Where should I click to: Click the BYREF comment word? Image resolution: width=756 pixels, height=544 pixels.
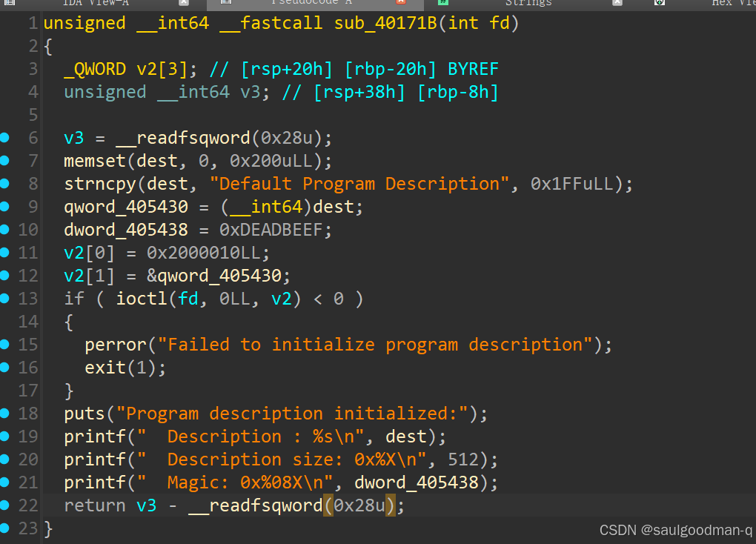[x=473, y=70]
